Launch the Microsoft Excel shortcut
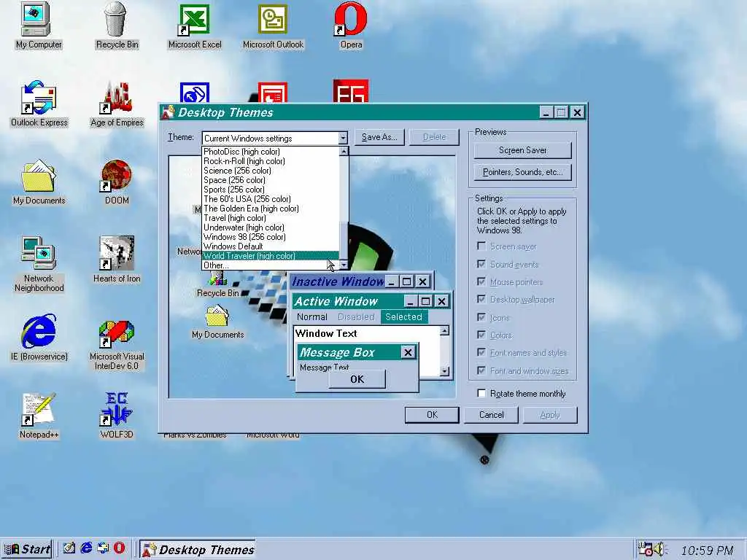The width and height of the screenshot is (747, 560). (195, 25)
